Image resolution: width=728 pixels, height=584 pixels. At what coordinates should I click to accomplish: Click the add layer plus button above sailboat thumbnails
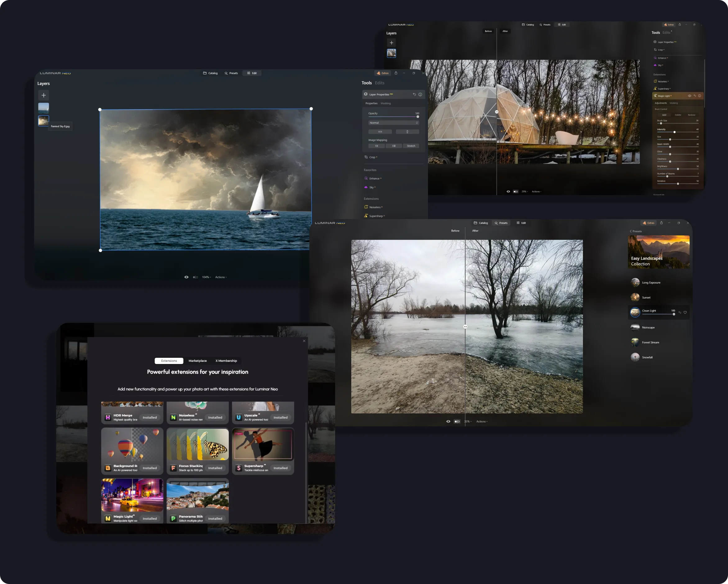[43, 95]
